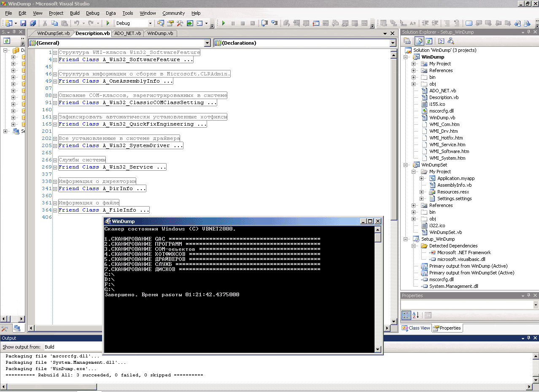This screenshot has height=392, width=539.
Task: Open the Build menu
Action: (x=75, y=13)
